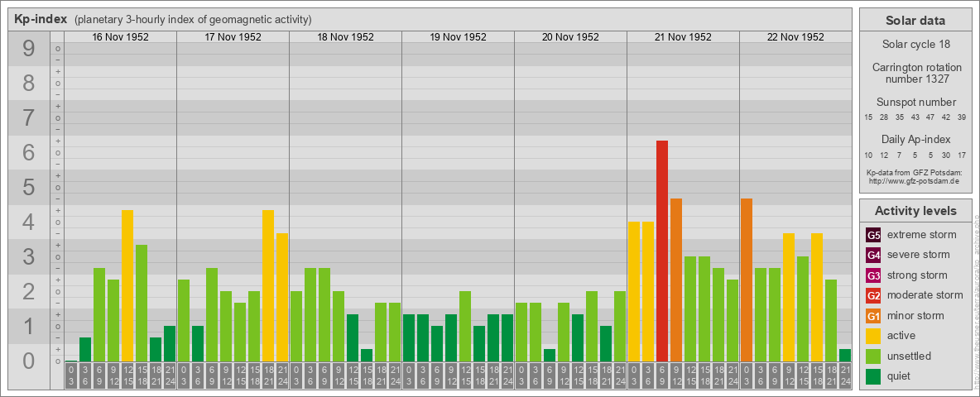The image size is (980, 397).
Task: Click daily Ap-index value 12
Action: [x=884, y=155]
